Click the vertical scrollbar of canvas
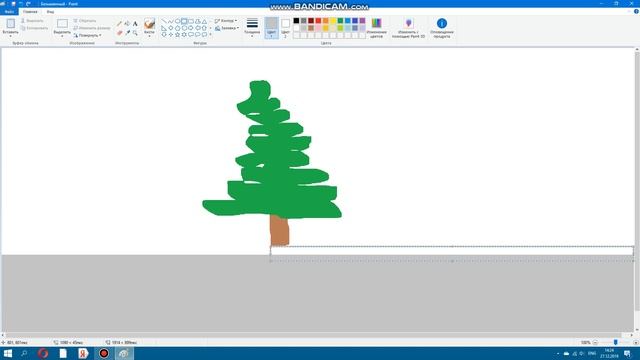 [637, 190]
